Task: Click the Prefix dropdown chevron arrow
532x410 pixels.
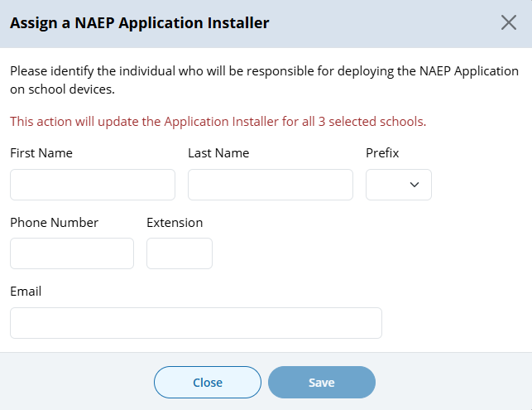Action: [415, 185]
